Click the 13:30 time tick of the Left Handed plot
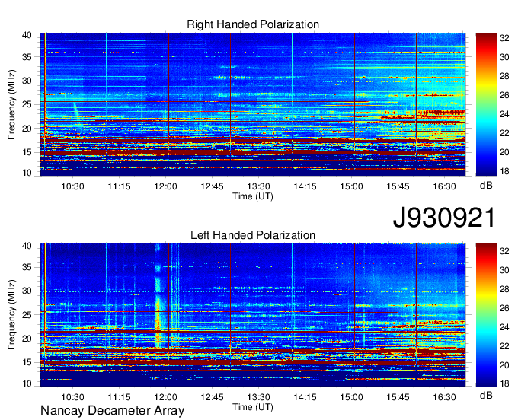 pyautogui.click(x=259, y=397)
